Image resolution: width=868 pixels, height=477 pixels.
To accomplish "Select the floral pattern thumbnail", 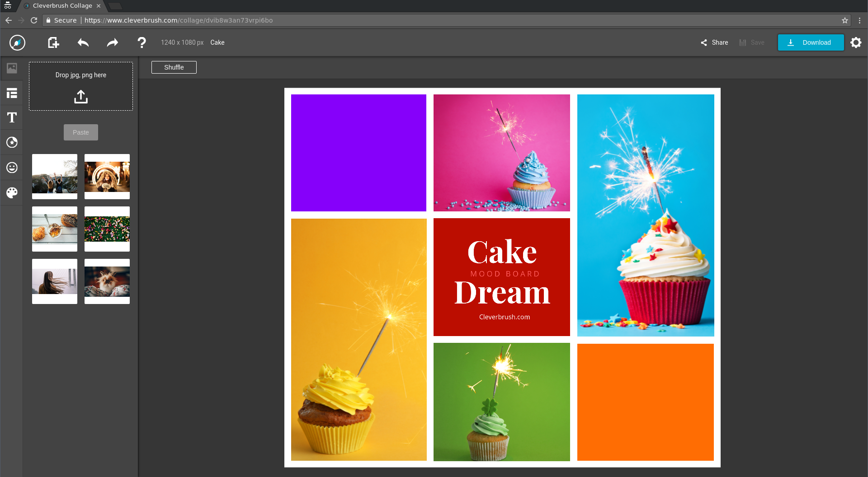I will (x=107, y=229).
